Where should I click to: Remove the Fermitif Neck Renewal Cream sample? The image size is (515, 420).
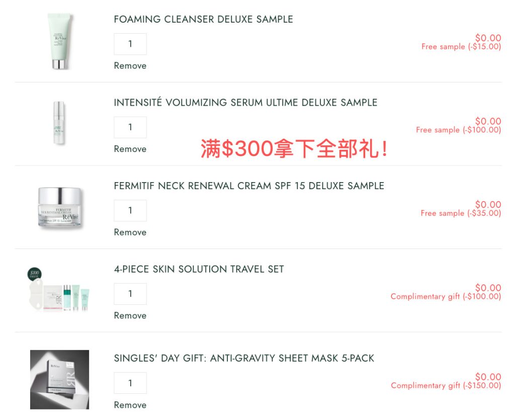tap(130, 232)
